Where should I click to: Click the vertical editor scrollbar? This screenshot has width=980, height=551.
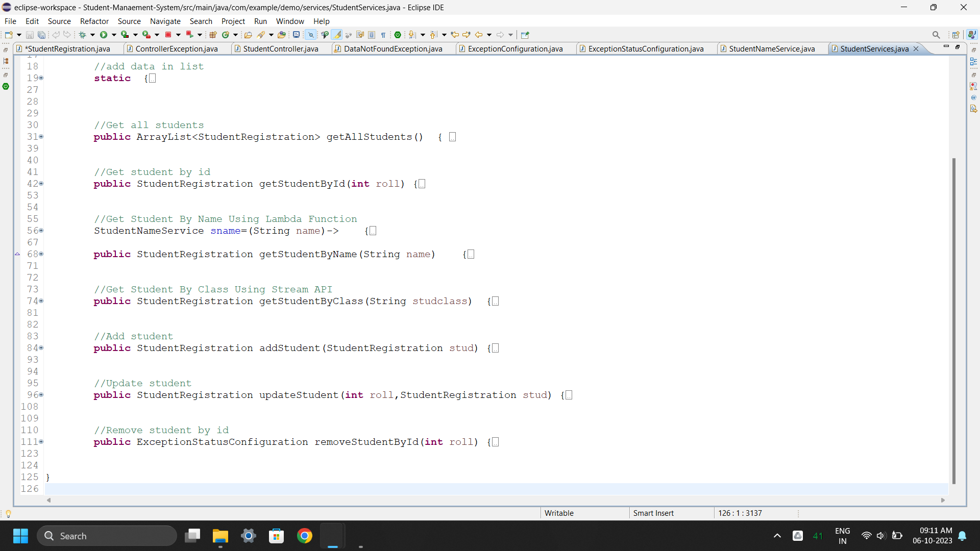953,320
